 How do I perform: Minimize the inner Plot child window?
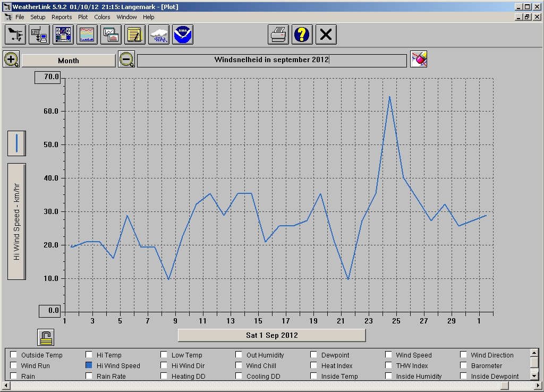coord(519,17)
